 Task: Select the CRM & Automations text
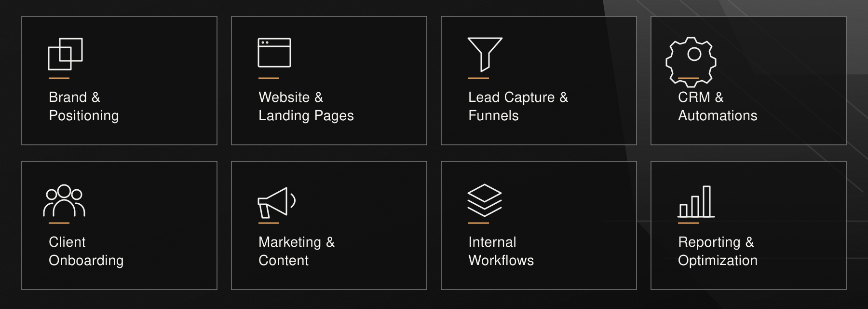(x=718, y=106)
